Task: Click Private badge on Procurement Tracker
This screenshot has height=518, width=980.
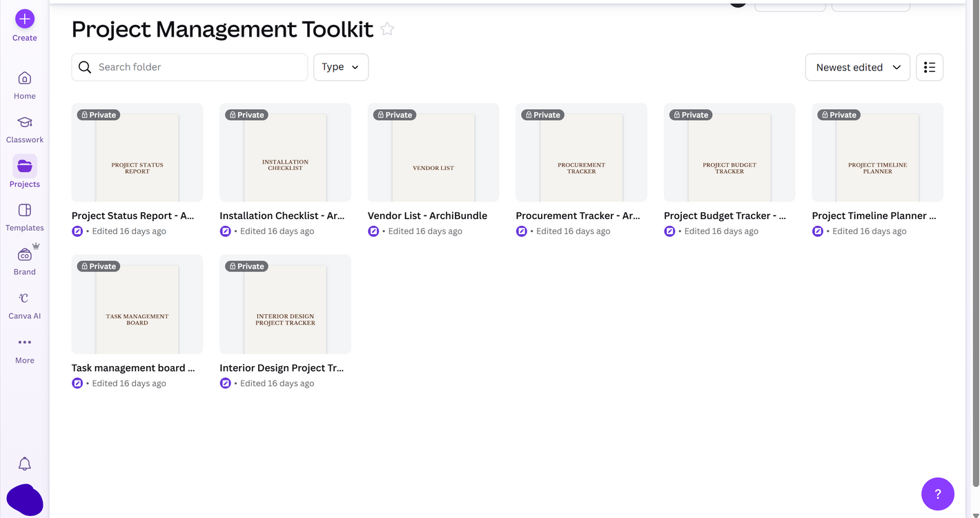Action: [x=542, y=115]
